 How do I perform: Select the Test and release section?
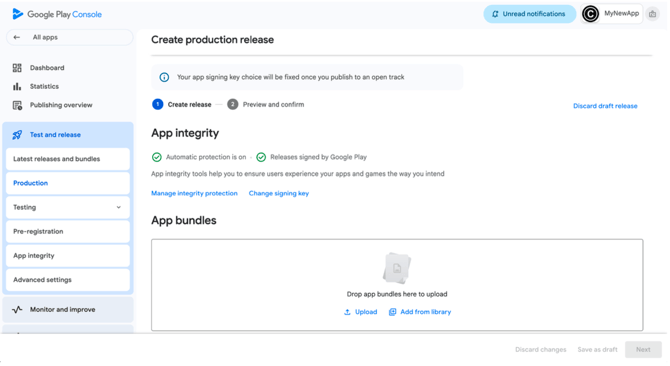tap(68, 135)
